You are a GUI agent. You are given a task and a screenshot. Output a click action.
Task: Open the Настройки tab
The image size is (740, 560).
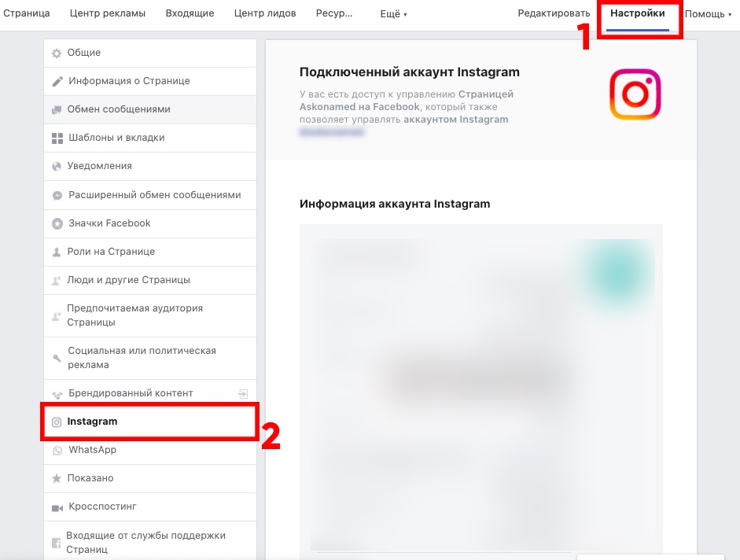coord(638,13)
